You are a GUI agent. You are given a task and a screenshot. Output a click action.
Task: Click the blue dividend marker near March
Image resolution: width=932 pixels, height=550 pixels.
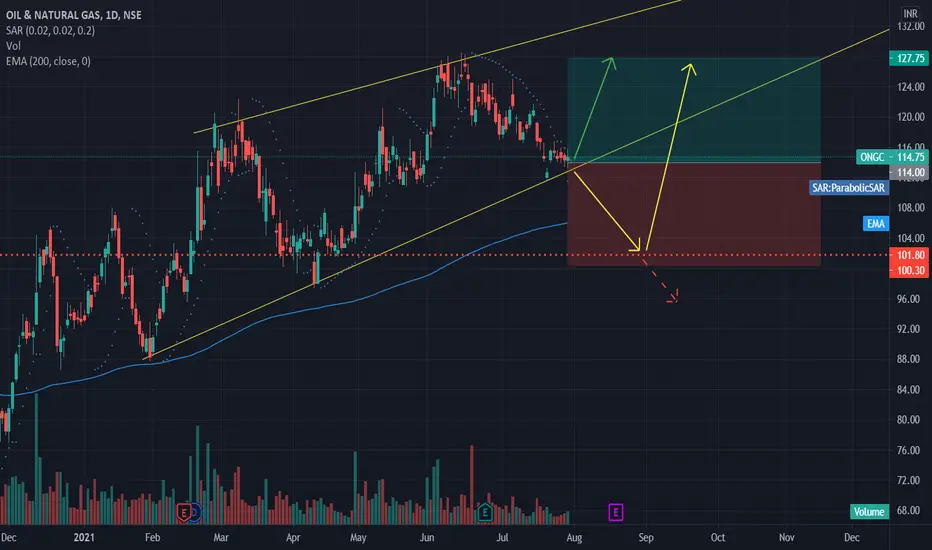tap(195, 512)
